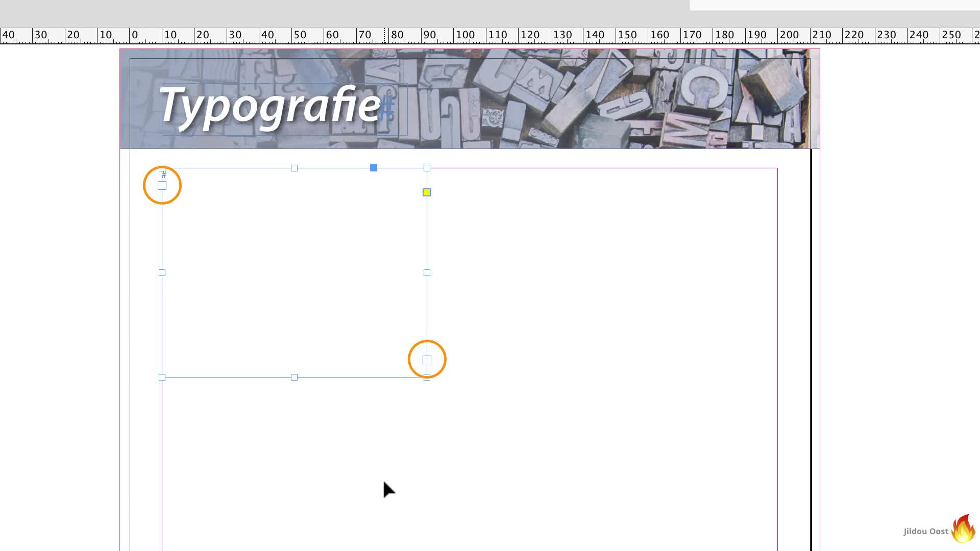The width and height of the screenshot is (980, 551).
Task: Select the letterpress blocks header image
Action: coord(470,99)
